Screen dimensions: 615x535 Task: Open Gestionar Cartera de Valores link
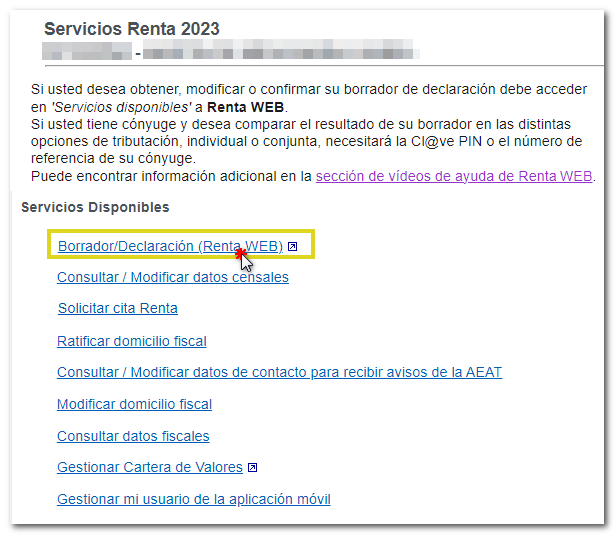(149, 467)
